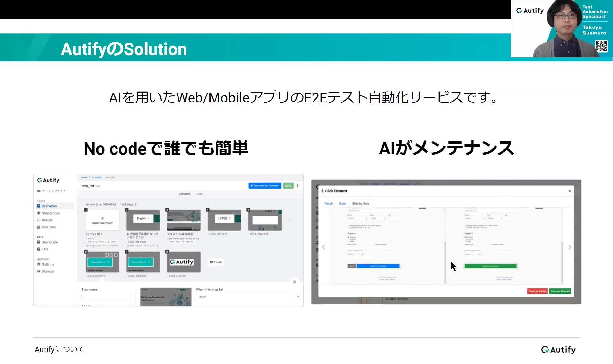
Task: Click the AutifyのSolution slide heading
Action: [x=124, y=49]
